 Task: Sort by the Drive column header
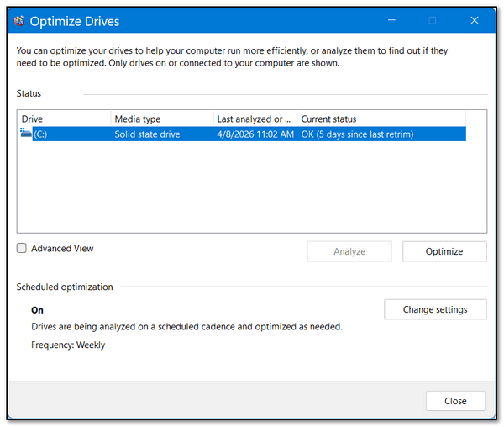[x=64, y=119]
